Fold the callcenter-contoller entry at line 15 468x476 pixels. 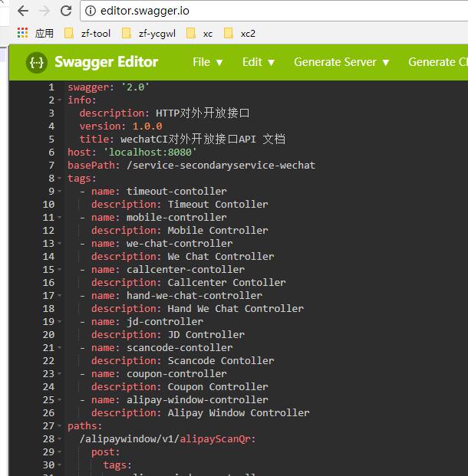coord(60,270)
